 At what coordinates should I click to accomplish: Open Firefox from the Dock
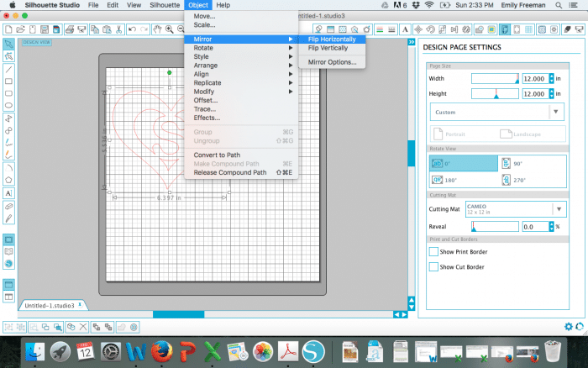[161, 352]
